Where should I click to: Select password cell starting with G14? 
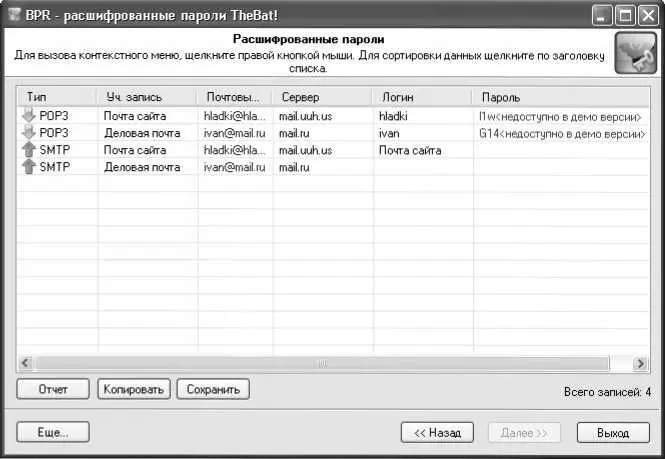coord(562,134)
